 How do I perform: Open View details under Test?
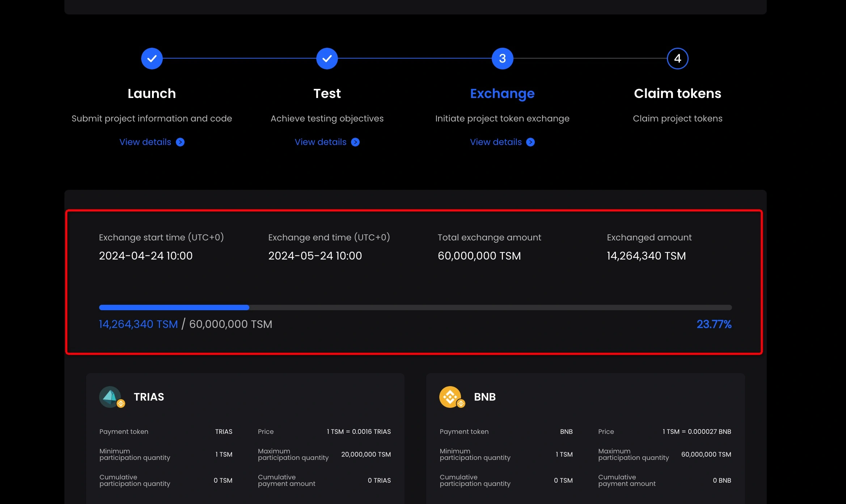click(320, 142)
